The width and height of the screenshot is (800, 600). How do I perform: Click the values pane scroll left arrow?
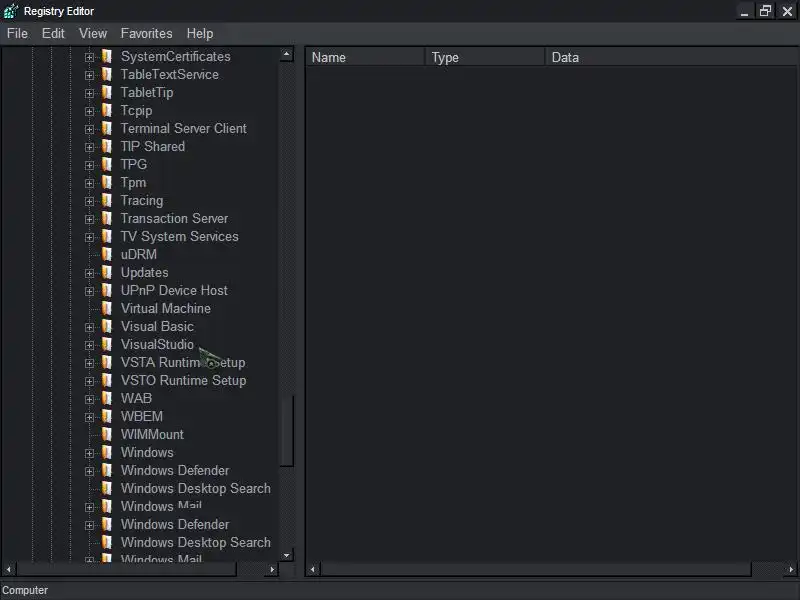pos(313,569)
